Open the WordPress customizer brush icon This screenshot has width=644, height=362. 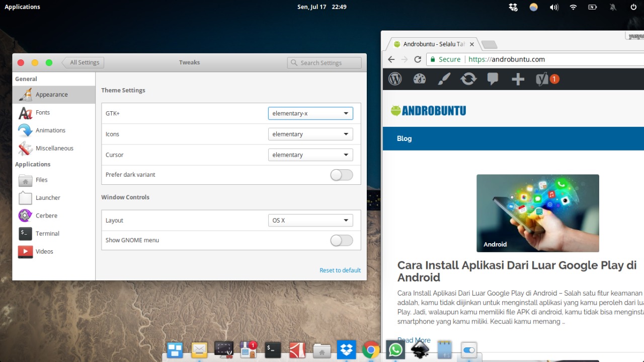[x=444, y=79]
